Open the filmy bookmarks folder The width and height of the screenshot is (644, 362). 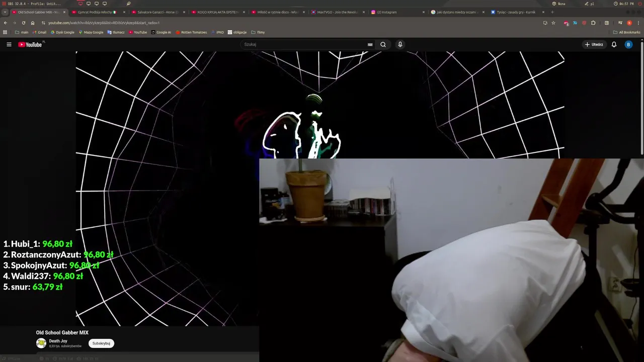click(x=258, y=32)
